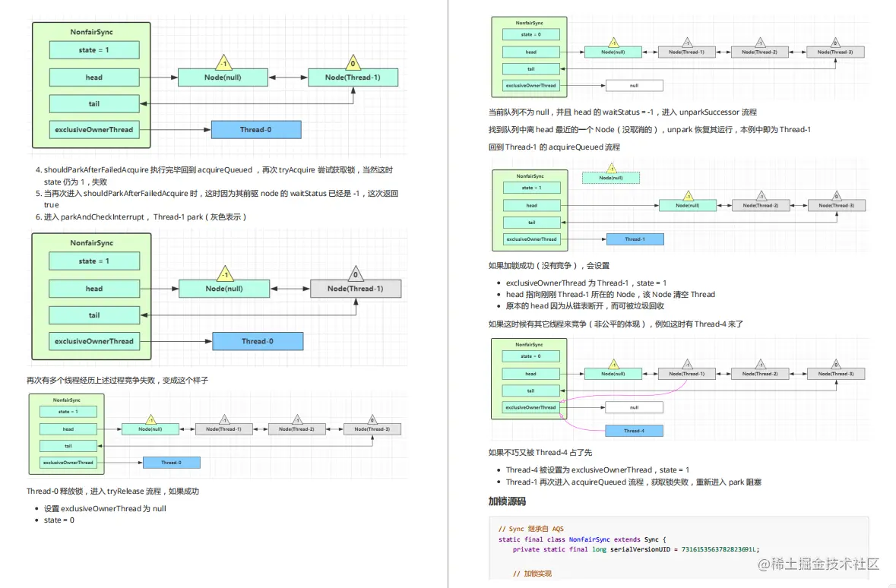Click the yellow '0' triangle above green Node(Thread-1)
Viewport: 896px width, 588px height.
[353, 62]
